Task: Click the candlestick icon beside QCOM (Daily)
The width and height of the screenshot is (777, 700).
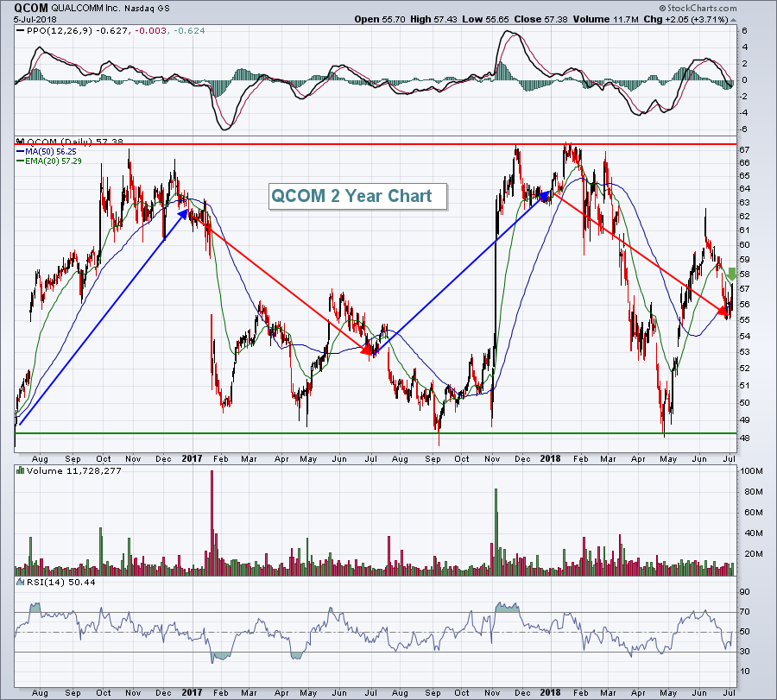Action: coord(21,142)
